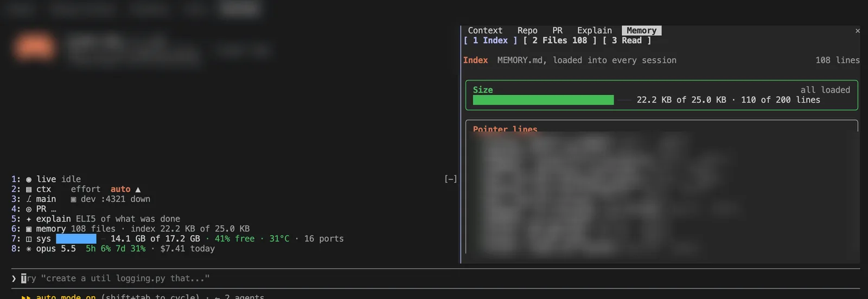Click 'MEMORY.md, loaded into every session'

(587, 61)
